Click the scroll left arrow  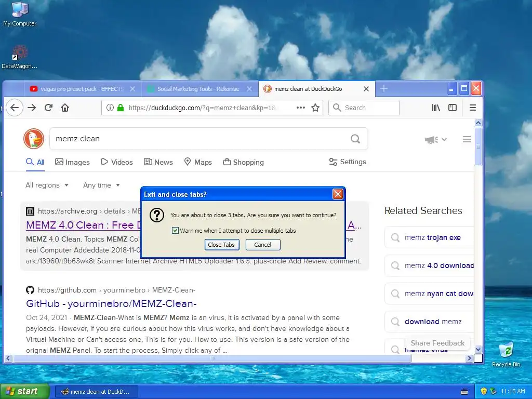point(8,358)
